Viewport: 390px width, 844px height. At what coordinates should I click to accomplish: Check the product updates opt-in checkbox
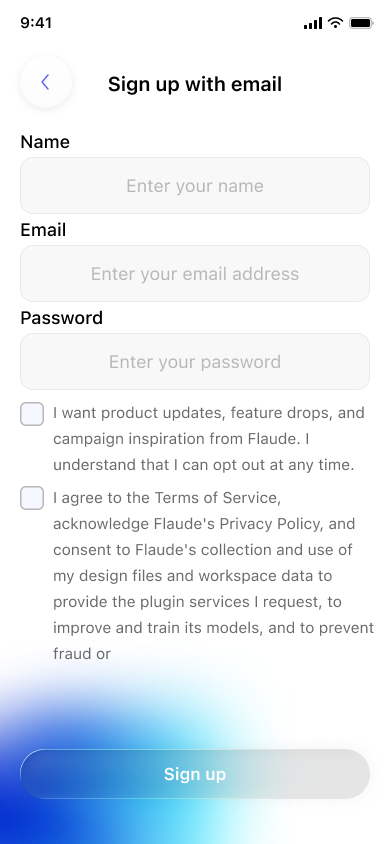32,414
